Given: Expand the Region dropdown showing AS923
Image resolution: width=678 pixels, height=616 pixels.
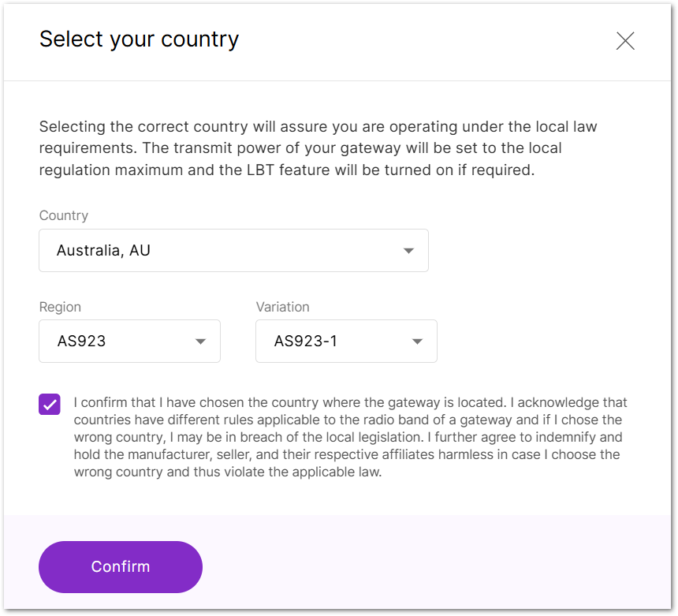Looking at the screenshot, I should 129,341.
